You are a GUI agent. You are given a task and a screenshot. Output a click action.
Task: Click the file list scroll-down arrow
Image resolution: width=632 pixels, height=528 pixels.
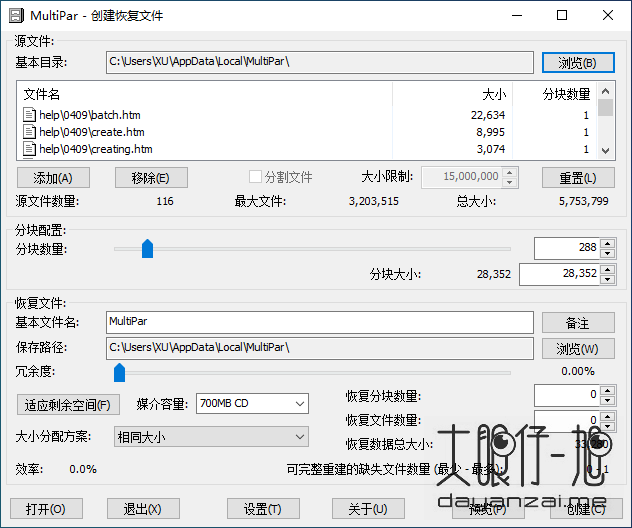coord(605,151)
